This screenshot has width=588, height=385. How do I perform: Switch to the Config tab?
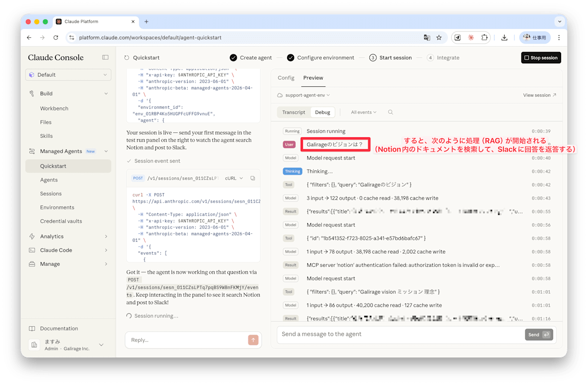coord(286,77)
